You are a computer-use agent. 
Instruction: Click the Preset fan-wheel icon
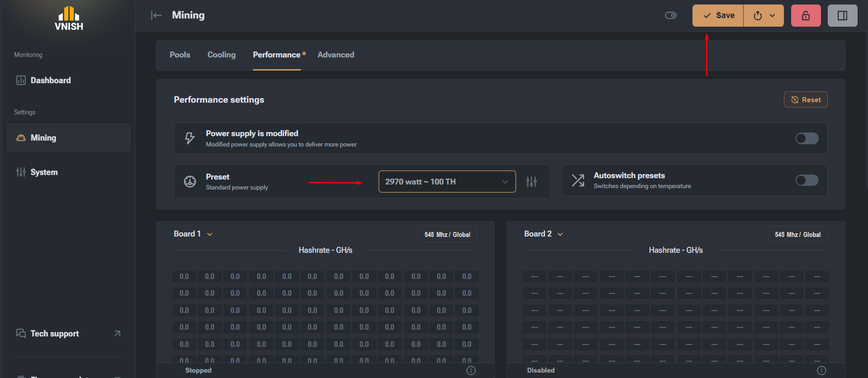pyautogui.click(x=190, y=182)
